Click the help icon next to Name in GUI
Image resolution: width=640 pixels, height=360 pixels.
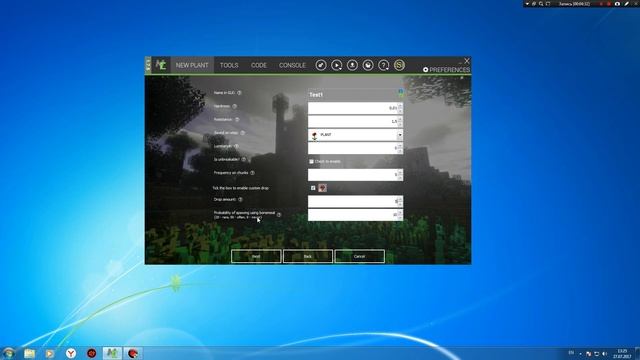point(240,93)
